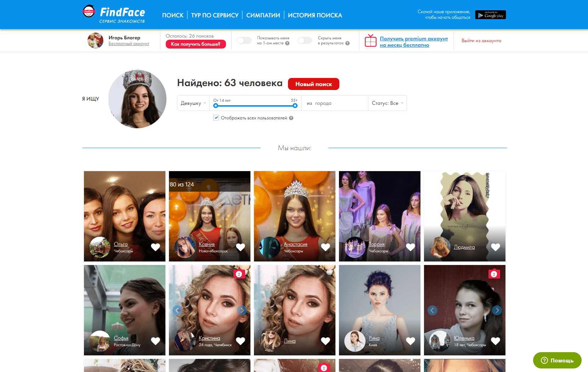Switch to ИСТОРИЯ ПОИСКА section
This screenshot has width=588, height=372.
[x=315, y=15]
